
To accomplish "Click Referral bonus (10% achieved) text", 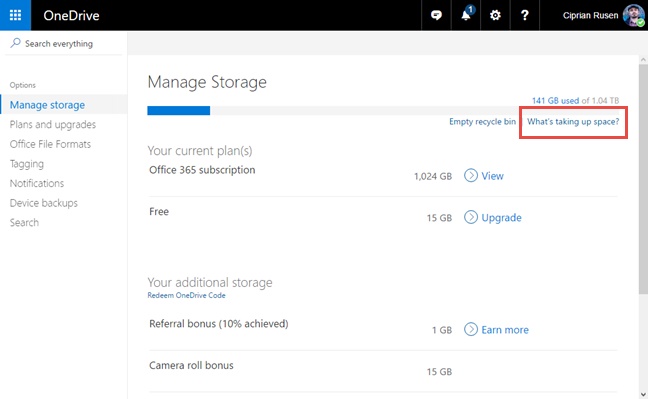I will point(219,323).
